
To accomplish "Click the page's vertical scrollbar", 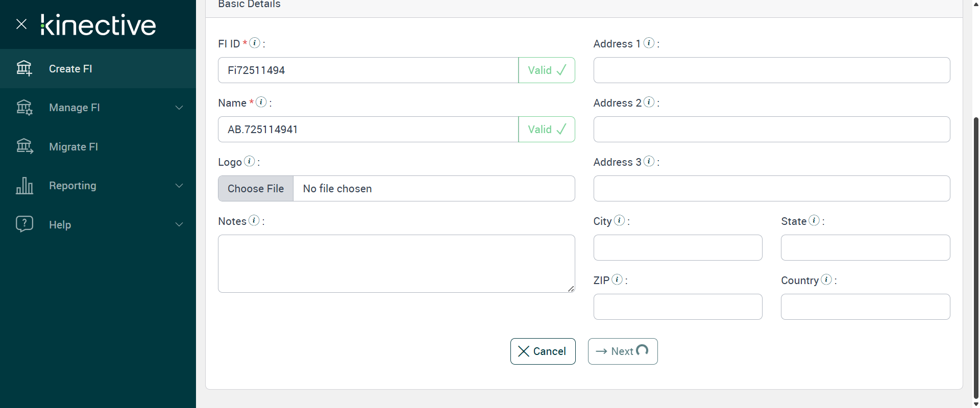I will [x=976, y=255].
